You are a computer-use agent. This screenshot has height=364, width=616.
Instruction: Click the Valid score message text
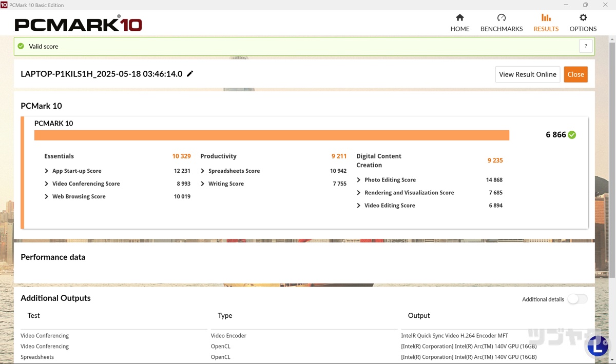(44, 46)
